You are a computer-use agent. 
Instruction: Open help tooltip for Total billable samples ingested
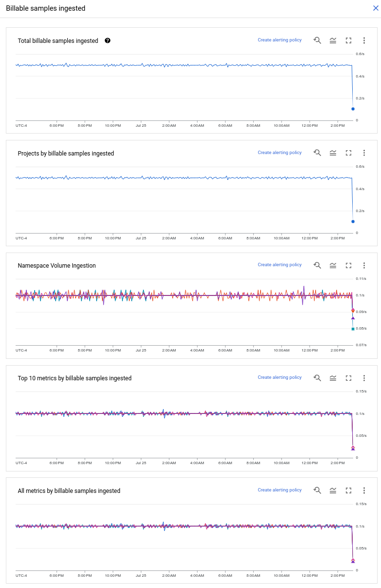coord(107,40)
